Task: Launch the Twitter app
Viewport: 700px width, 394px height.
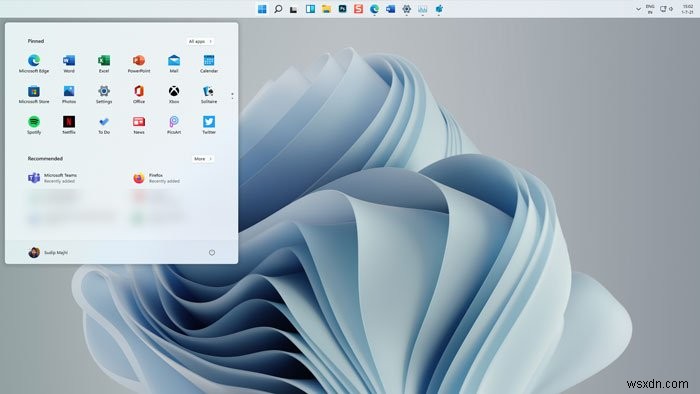Action: pos(209,125)
